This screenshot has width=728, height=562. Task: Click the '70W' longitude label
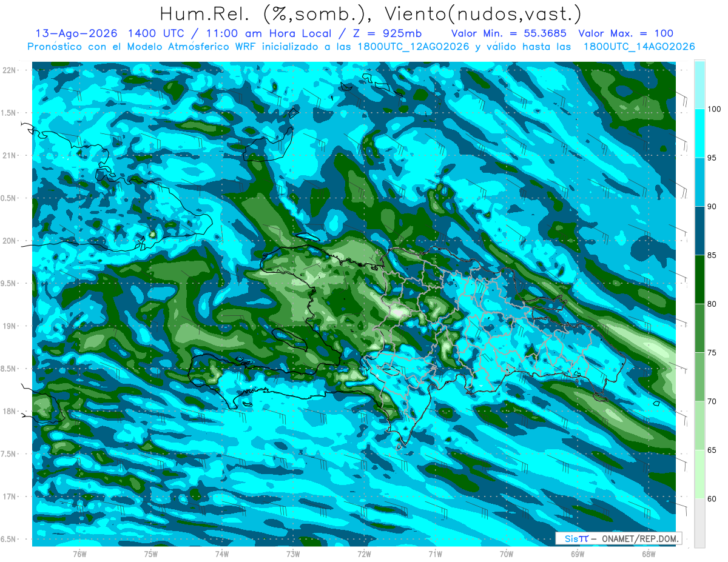tap(507, 554)
